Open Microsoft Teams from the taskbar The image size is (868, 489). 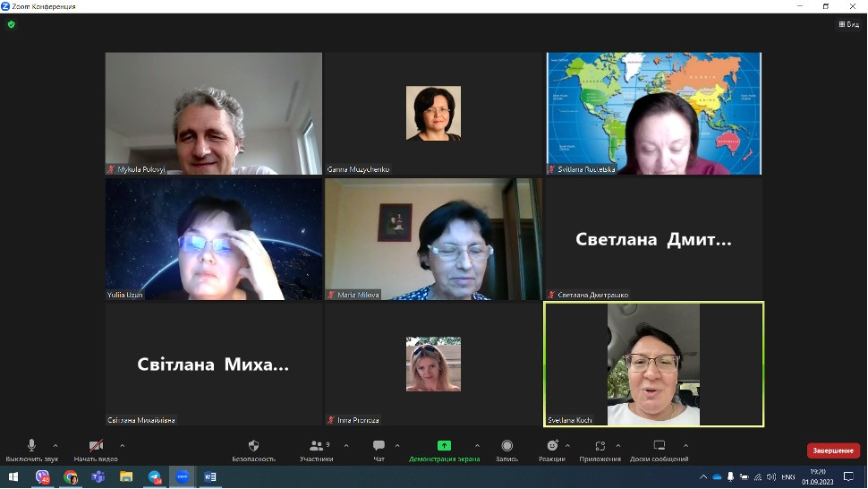[x=98, y=476]
